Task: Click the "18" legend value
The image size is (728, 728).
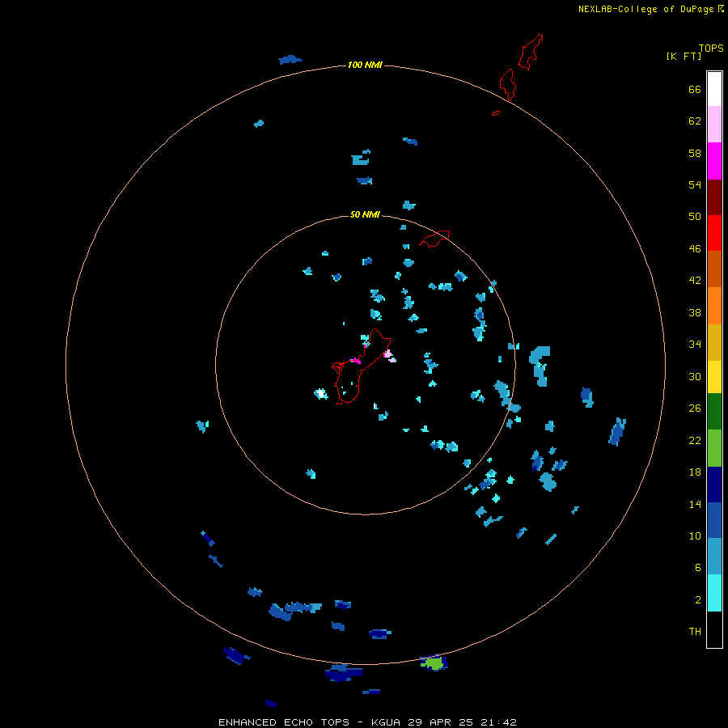Action: click(x=695, y=472)
